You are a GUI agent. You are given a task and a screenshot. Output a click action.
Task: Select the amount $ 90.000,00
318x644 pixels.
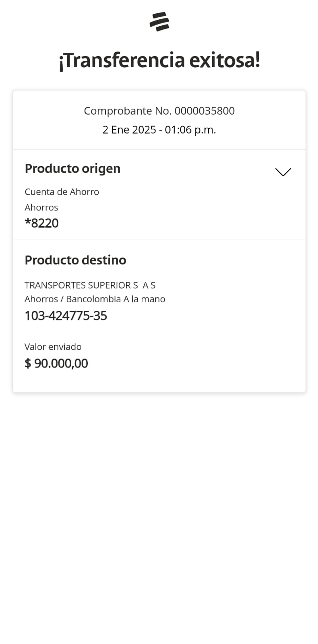point(56,363)
